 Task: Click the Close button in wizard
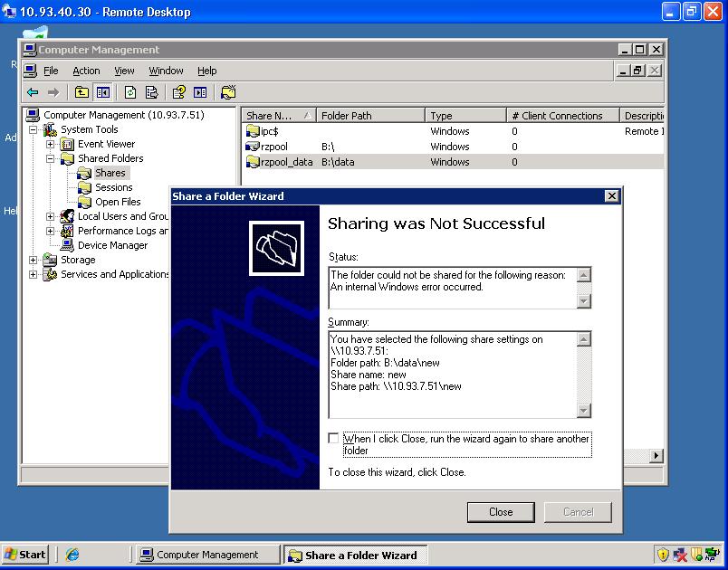(x=501, y=512)
